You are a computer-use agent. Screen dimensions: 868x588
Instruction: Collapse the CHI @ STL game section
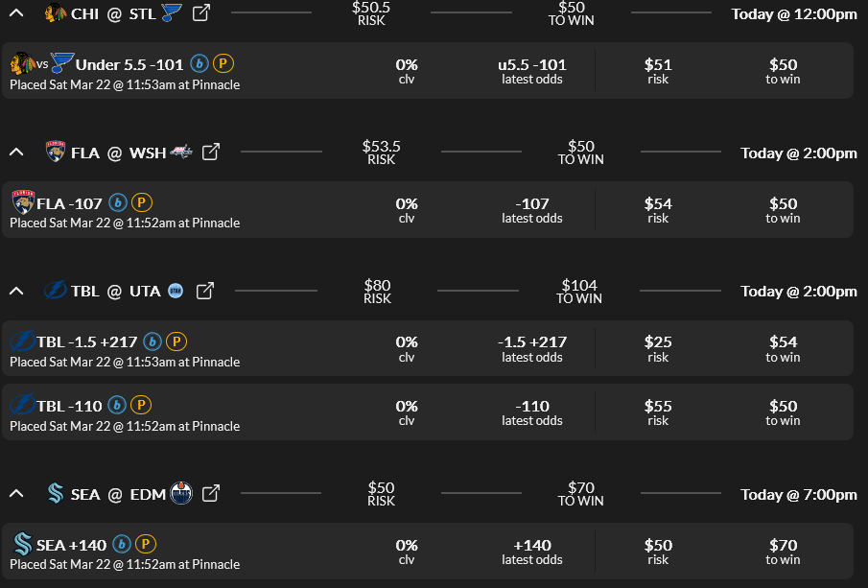click(16, 13)
